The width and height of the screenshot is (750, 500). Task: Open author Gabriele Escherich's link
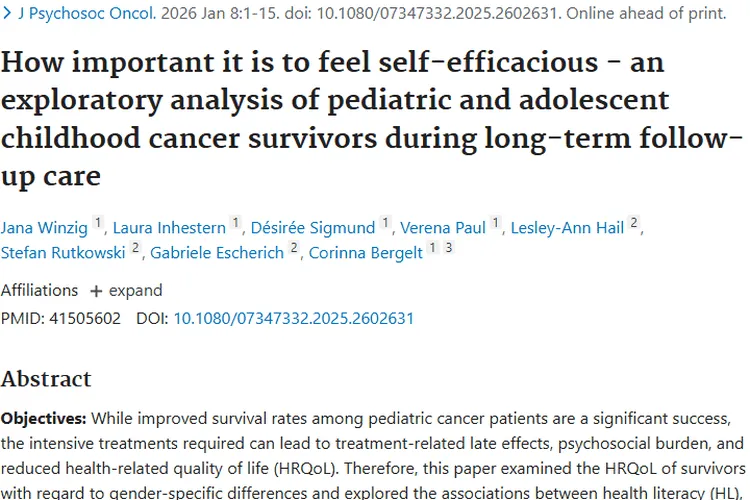pyautogui.click(x=216, y=252)
